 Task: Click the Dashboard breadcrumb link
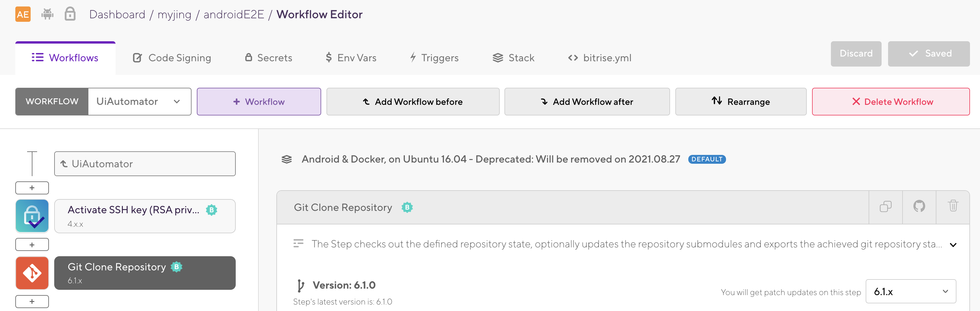117,14
